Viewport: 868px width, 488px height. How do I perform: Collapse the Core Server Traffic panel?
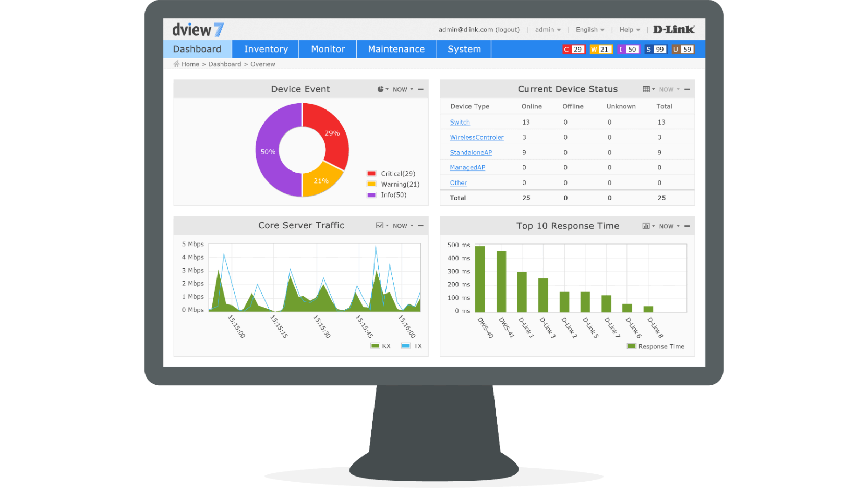[x=420, y=226]
